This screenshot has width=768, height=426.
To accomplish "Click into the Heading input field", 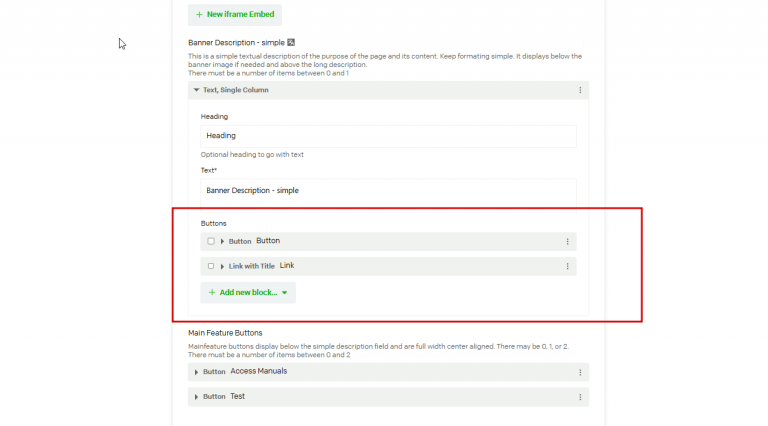I will [x=388, y=136].
